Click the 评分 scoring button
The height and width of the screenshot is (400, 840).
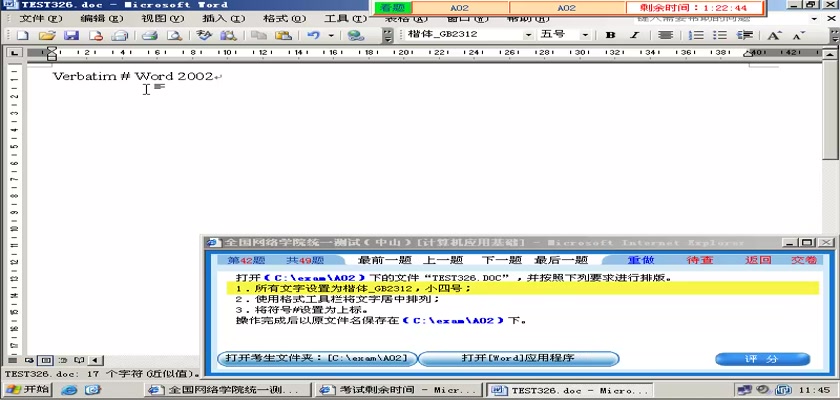pos(762,359)
